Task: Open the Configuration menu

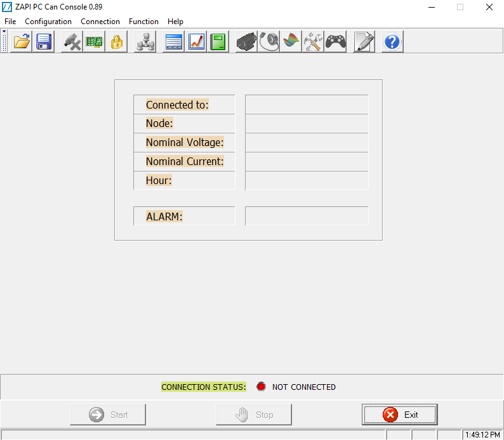Action: pyautogui.click(x=48, y=22)
